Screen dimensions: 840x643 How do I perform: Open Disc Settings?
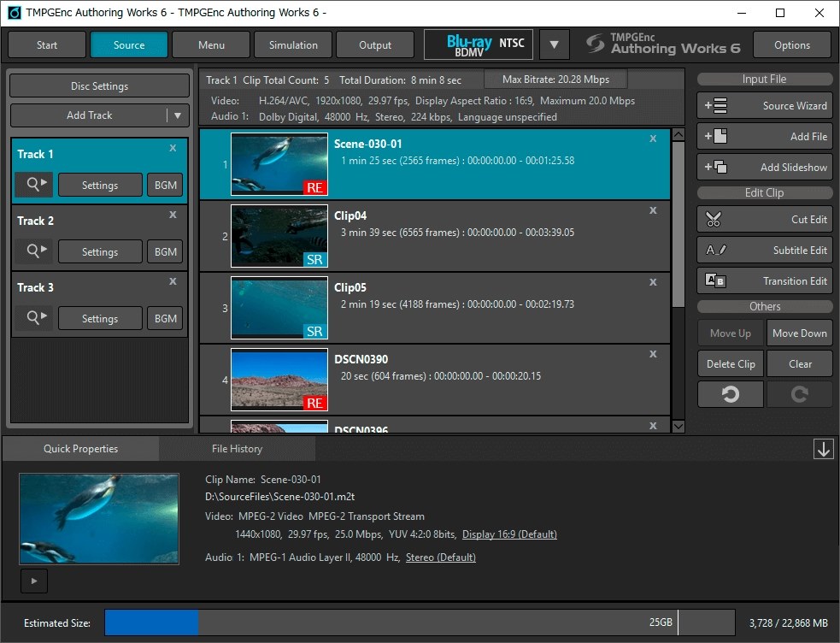(99, 86)
